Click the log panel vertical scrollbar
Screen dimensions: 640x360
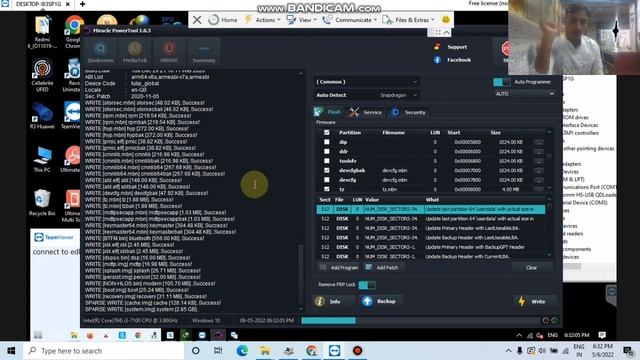(301, 278)
